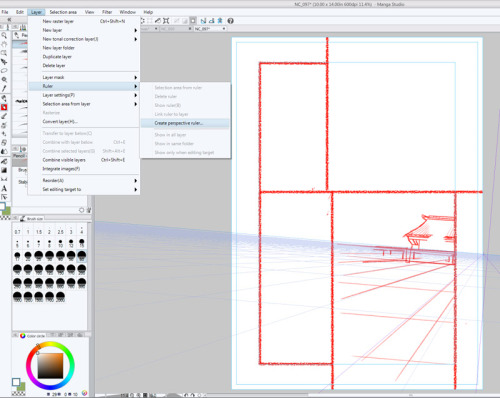Open the NC_097 document tab dropdown
Image resolution: width=500 pixels, height=398 pixels.
click(x=224, y=29)
